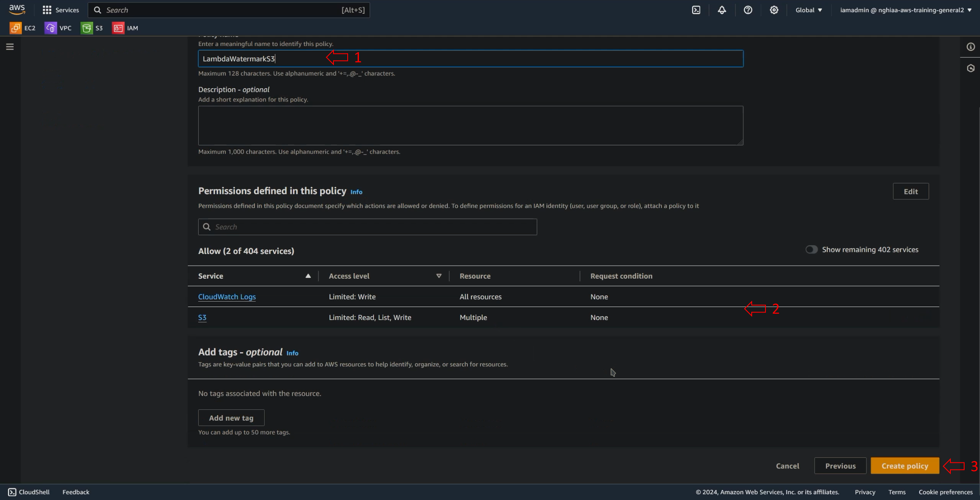Click 'No tags associated with the resource' text
This screenshot has height=500, width=980.
(260, 393)
